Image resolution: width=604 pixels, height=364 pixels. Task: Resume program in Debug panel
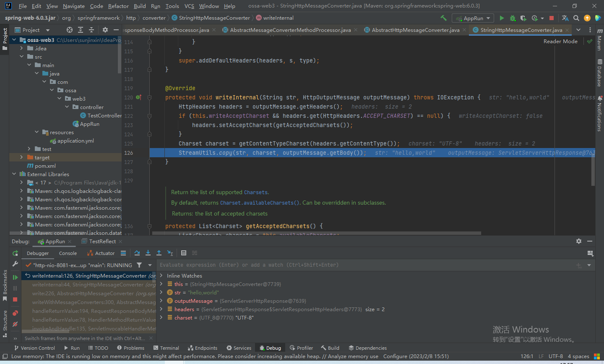[x=15, y=277]
